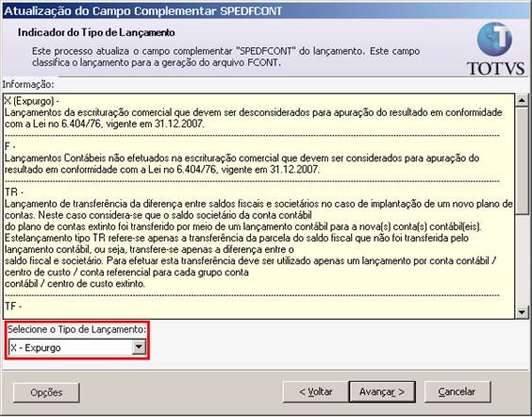Click the 'X (Expurgo) -' heading text
532x417 pixels.
point(32,101)
